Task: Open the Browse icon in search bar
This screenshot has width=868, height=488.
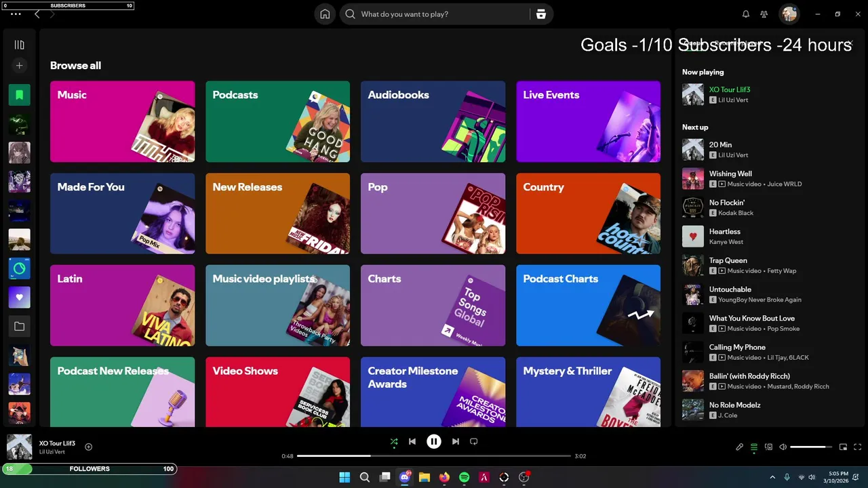Action: click(x=541, y=14)
